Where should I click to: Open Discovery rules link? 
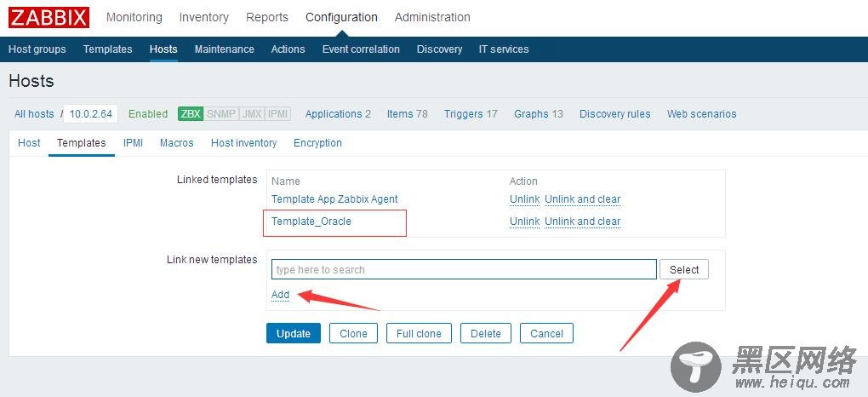coord(615,113)
